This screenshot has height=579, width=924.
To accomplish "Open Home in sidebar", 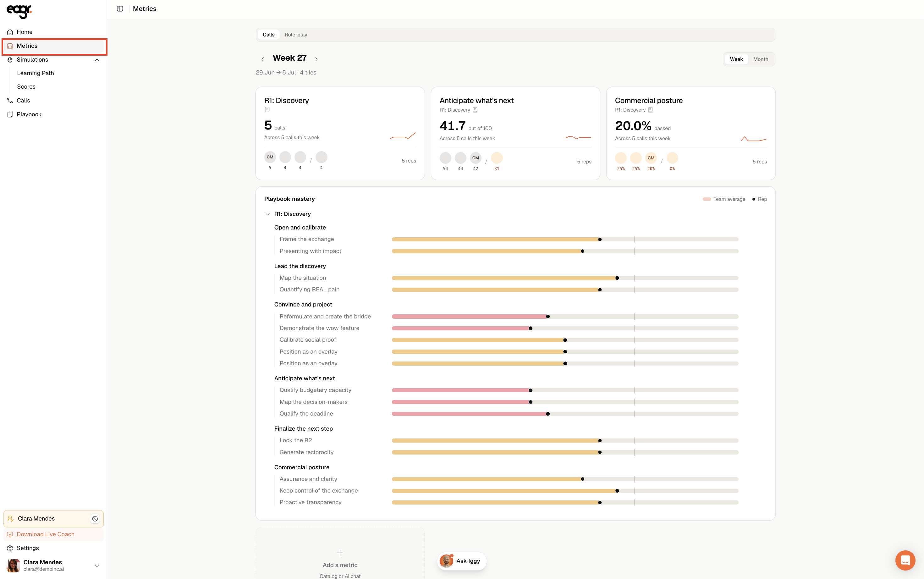I will point(54,32).
